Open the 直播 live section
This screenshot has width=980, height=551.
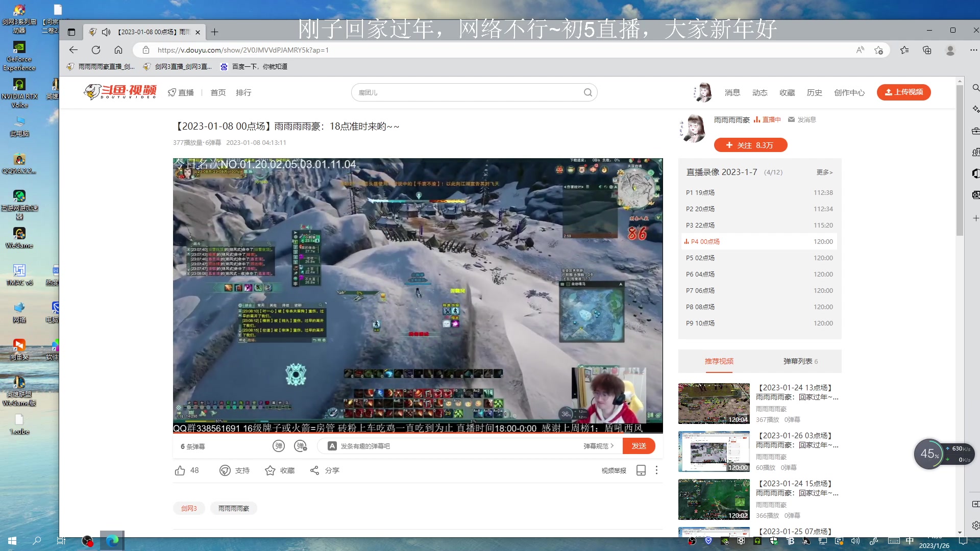(181, 92)
